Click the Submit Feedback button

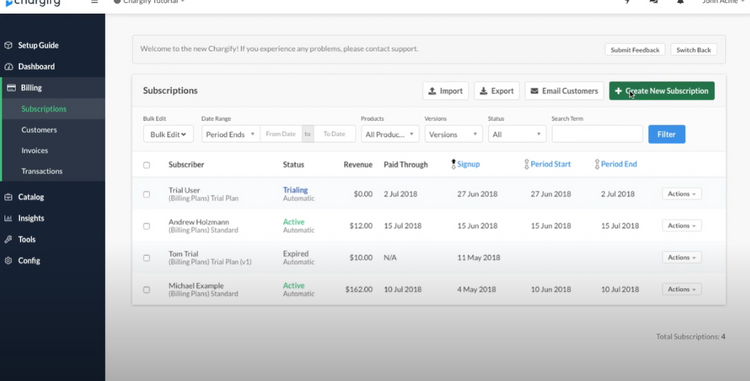635,50
